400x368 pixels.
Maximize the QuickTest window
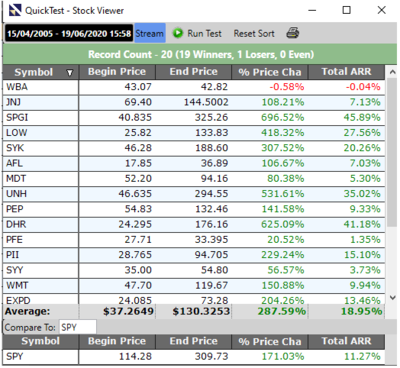[347, 10]
